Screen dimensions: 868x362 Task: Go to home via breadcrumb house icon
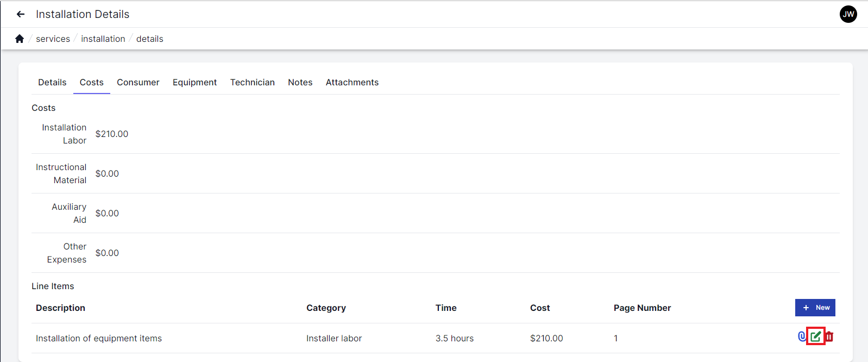20,39
